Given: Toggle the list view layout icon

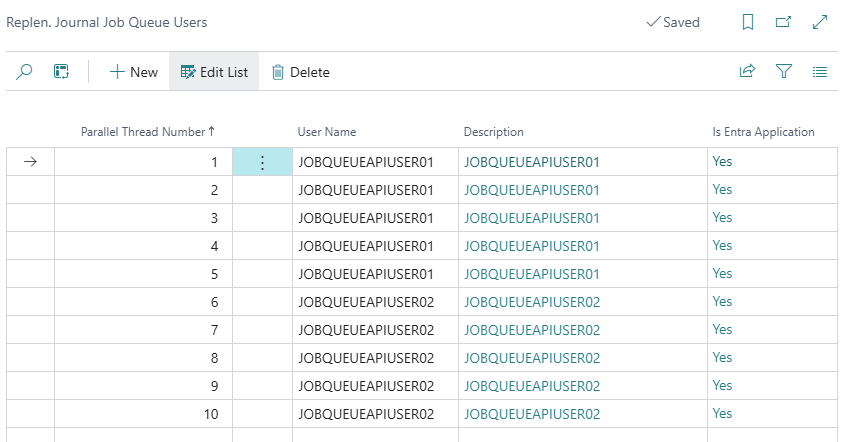Looking at the screenshot, I should tap(820, 72).
